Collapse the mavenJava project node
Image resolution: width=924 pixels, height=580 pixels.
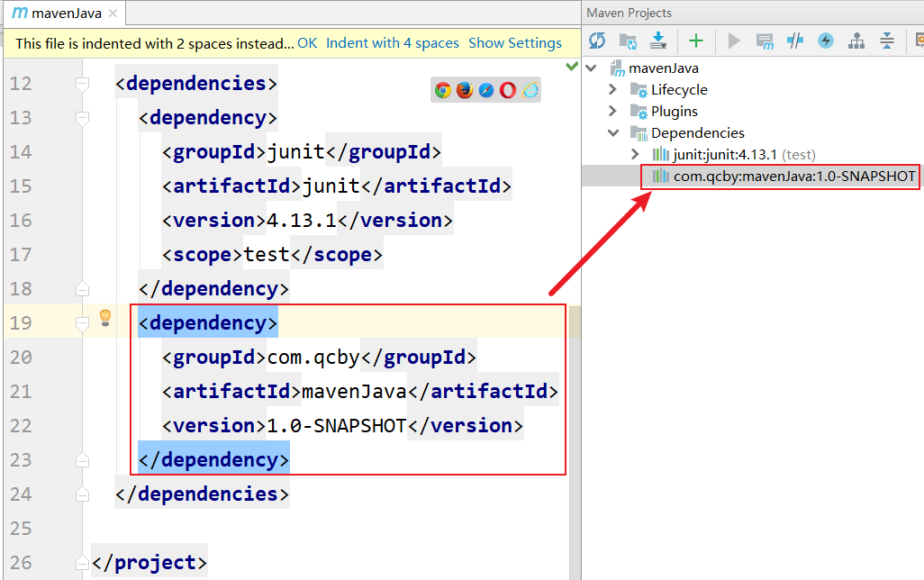(591, 68)
